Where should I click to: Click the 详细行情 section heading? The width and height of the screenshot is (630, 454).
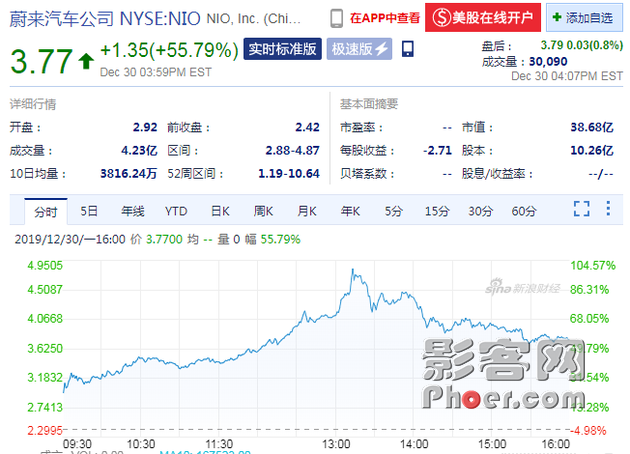[33, 104]
